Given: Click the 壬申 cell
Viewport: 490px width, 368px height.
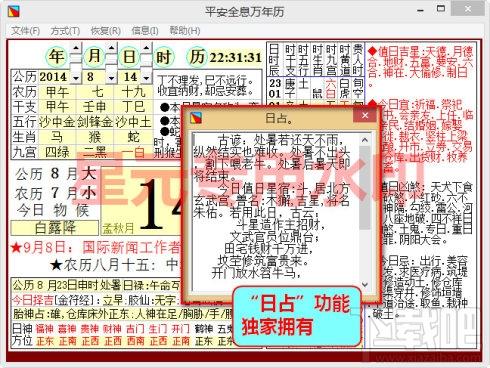Looking at the screenshot, I should (95, 107).
